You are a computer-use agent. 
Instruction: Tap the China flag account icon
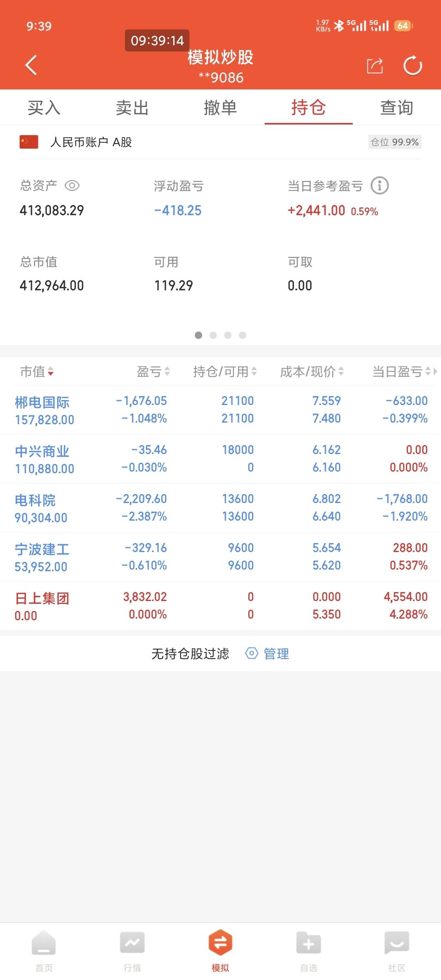[29, 142]
